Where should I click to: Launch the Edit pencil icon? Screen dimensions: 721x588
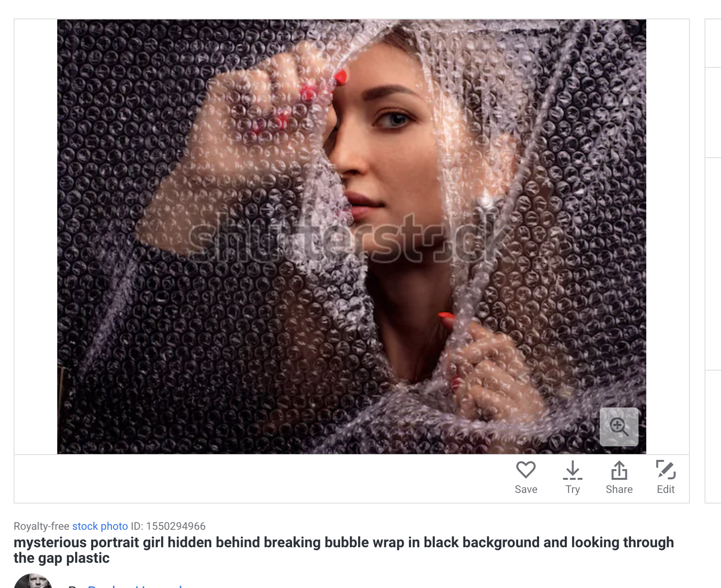tap(666, 470)
